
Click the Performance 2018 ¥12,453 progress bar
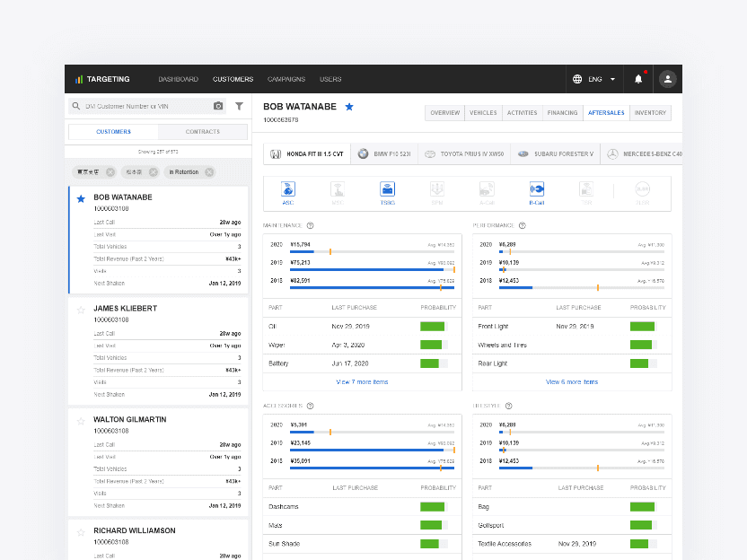582,287
